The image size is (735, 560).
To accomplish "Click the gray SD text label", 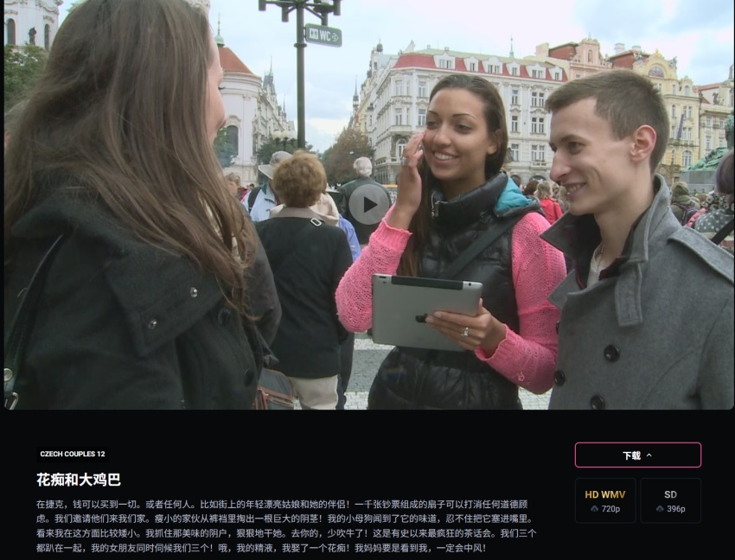I will click(670, 494).
